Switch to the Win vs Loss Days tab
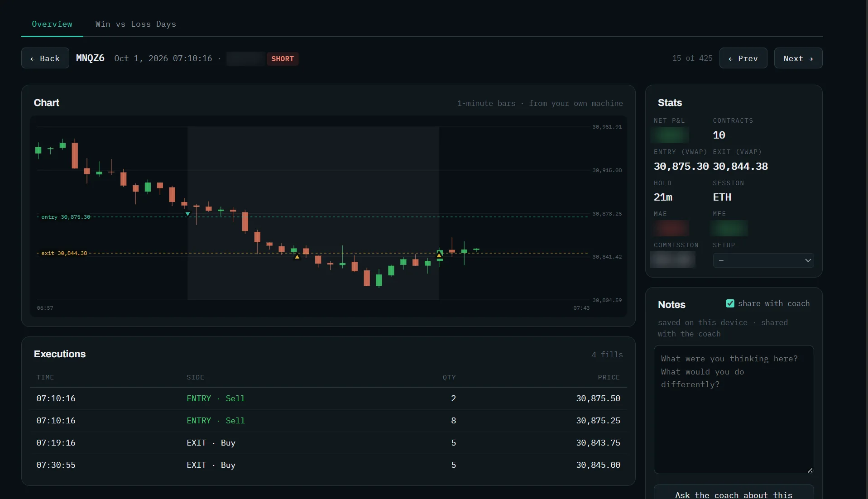 [135, 24]
